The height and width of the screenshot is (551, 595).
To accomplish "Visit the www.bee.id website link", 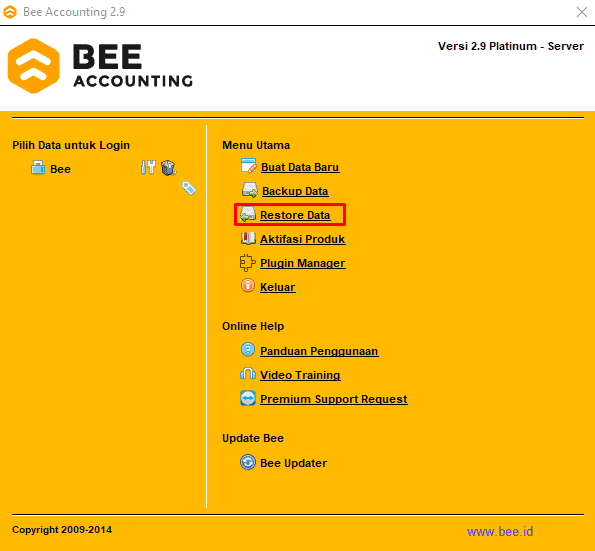I will pos(500,531).
